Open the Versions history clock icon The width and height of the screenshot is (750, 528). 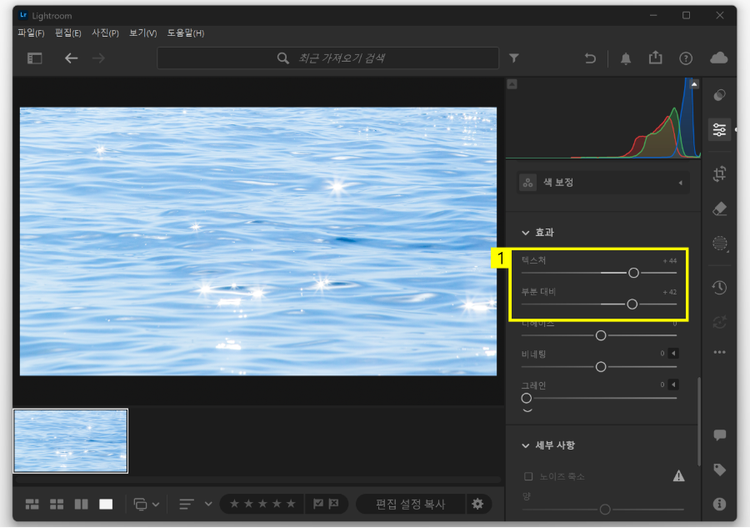coord(719,287)
